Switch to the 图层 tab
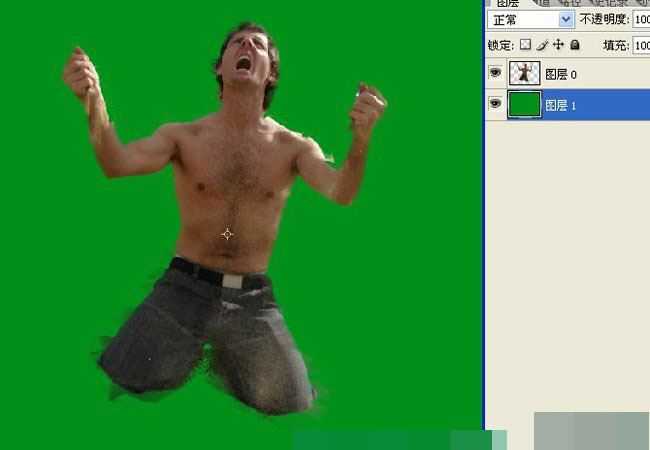 [508, 4]
